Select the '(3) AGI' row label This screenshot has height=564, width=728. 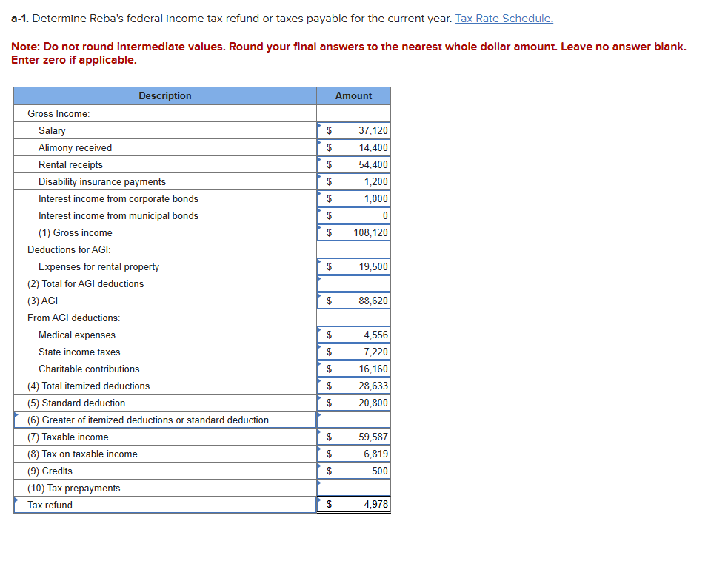43,301
